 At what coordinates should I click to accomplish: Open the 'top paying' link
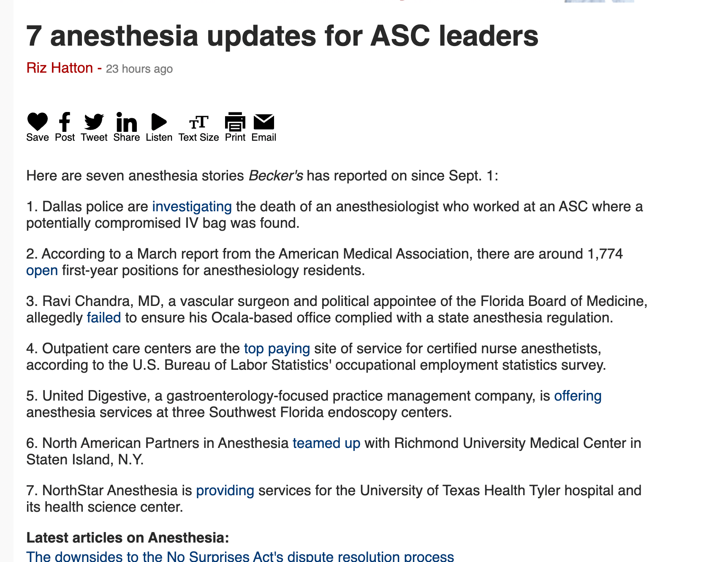point(277,349)
